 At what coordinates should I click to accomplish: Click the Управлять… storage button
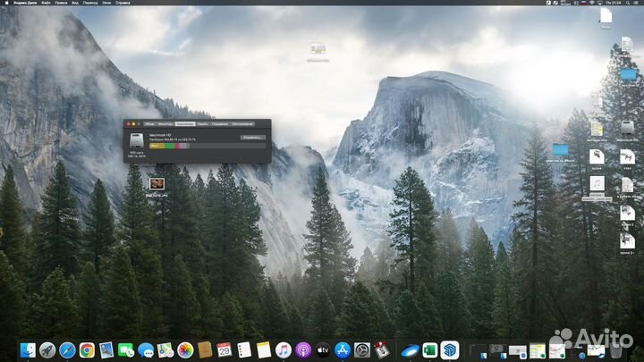tap(252, 138)
